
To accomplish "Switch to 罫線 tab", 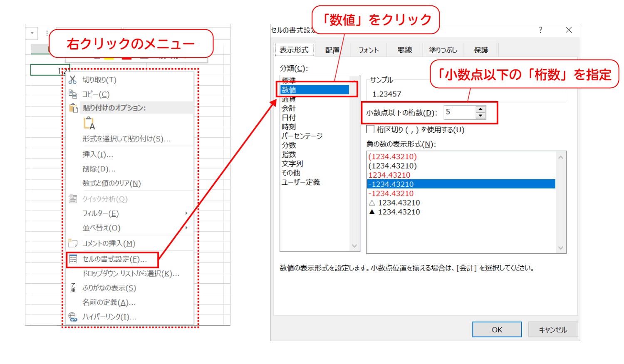I will coord(404,50).
